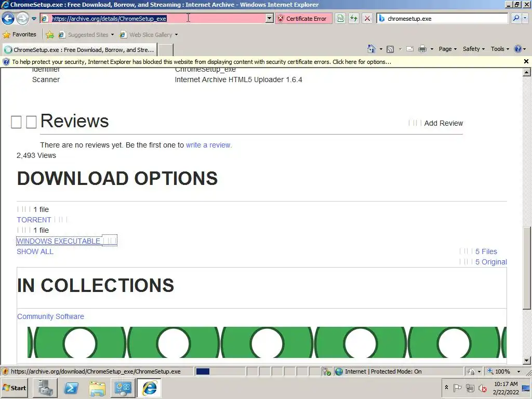Image resolution: width=532 pixels, height=399 pixels.
Task: Dismiss the yellow information bar
Action: pyautogui.click(x=526, y=61)
